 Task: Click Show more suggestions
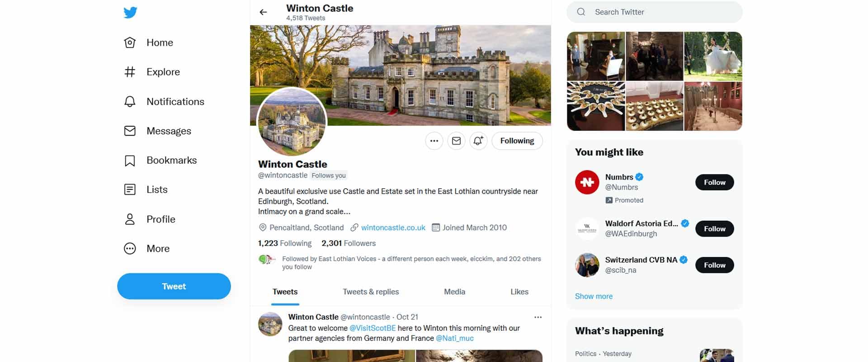pos(594,296)
